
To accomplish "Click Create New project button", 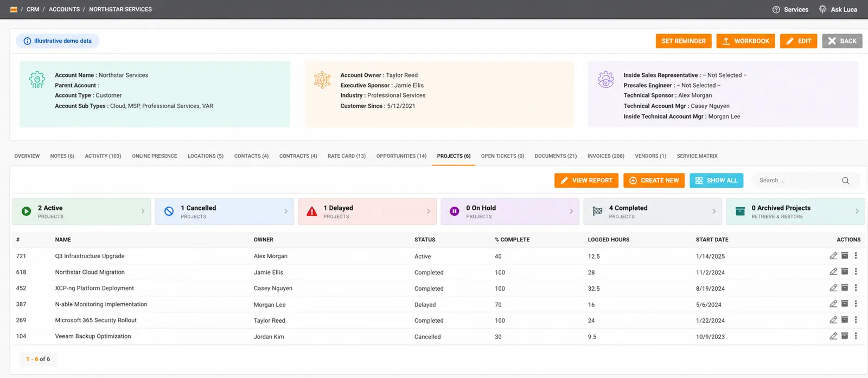I will point(654,181).
